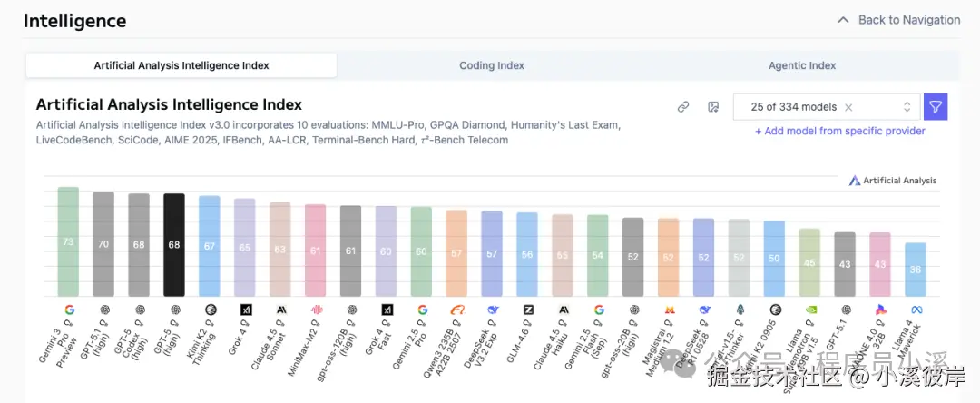
Task: Switch to the Coding Index tab
Action: 492,65
